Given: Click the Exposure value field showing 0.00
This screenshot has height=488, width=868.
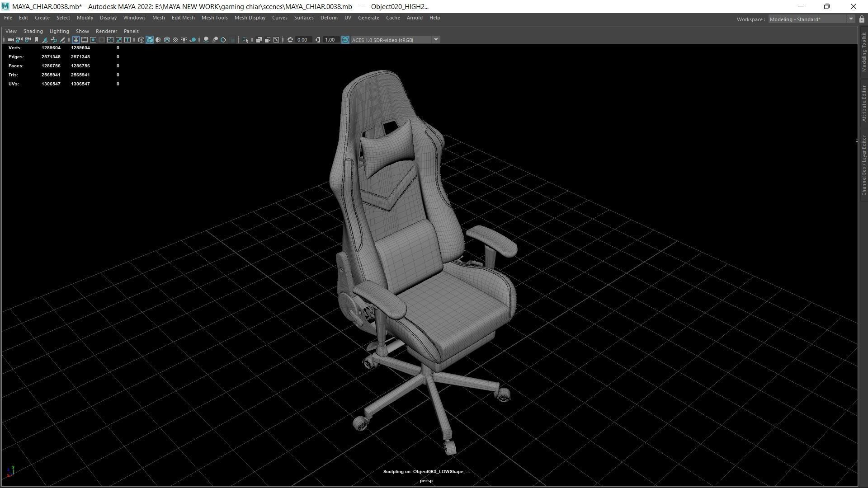Looking at the screenshot, I should (x=303, y=40).
